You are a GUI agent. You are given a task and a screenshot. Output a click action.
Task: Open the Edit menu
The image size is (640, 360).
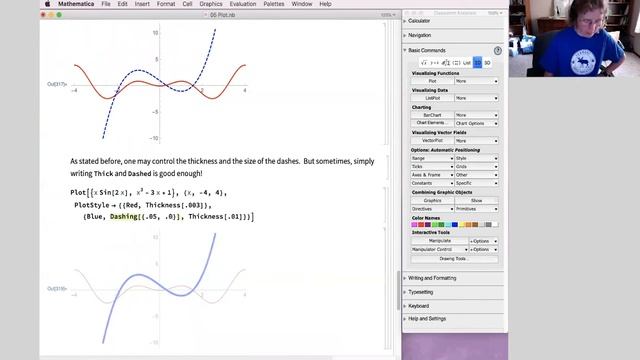pyautogui.click(x=122, y=4)
